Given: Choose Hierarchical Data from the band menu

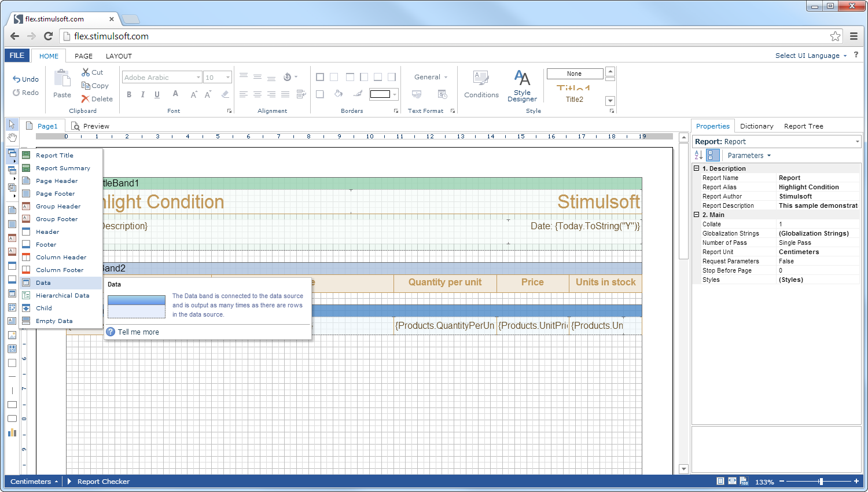Looking at the screenshot, I should [62, 295].
